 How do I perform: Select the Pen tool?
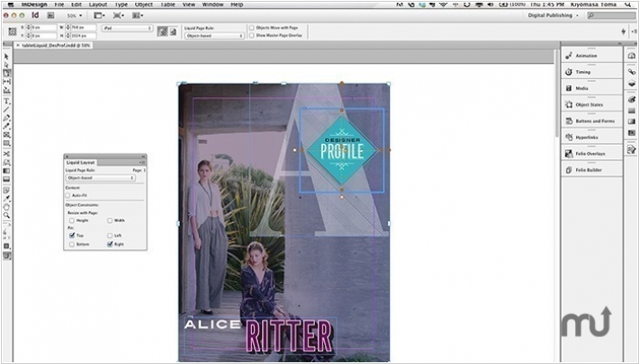pos(6,118)
